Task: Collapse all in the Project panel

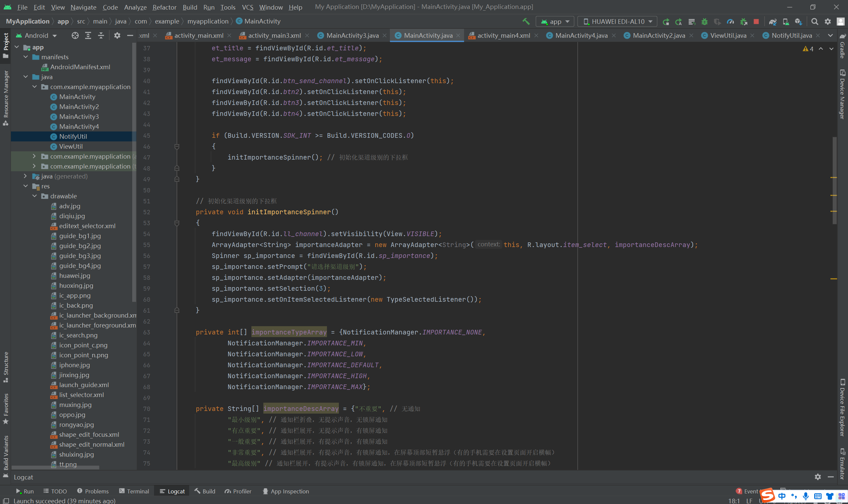Action: pyautogui.click(x=101, y=35)
